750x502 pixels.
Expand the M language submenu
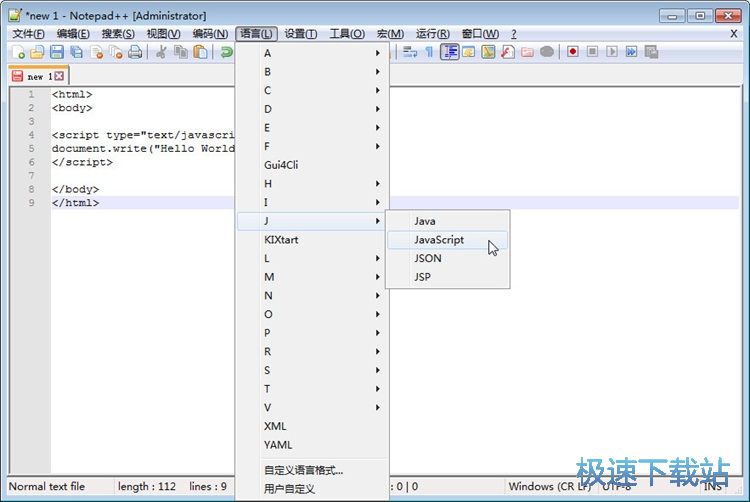coord(313,277)
